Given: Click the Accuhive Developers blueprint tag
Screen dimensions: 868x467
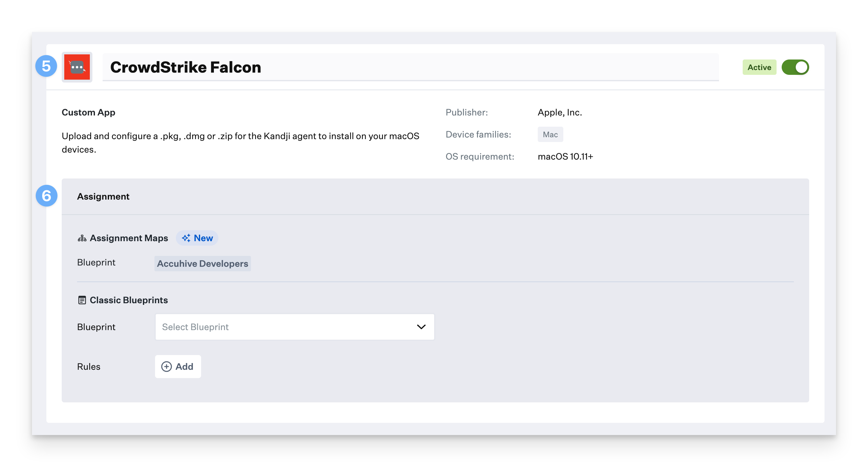Looking at the screenshot, I should point(202,264).
